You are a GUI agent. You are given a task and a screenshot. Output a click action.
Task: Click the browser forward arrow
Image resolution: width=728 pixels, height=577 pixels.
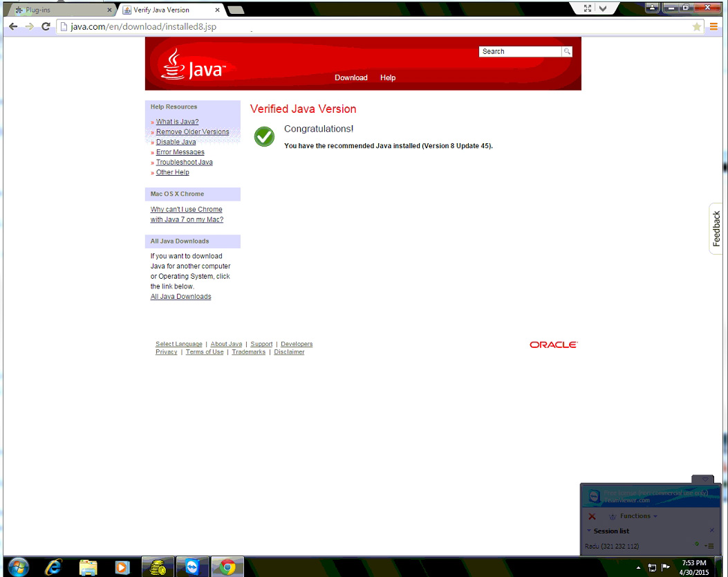point(30,26)
